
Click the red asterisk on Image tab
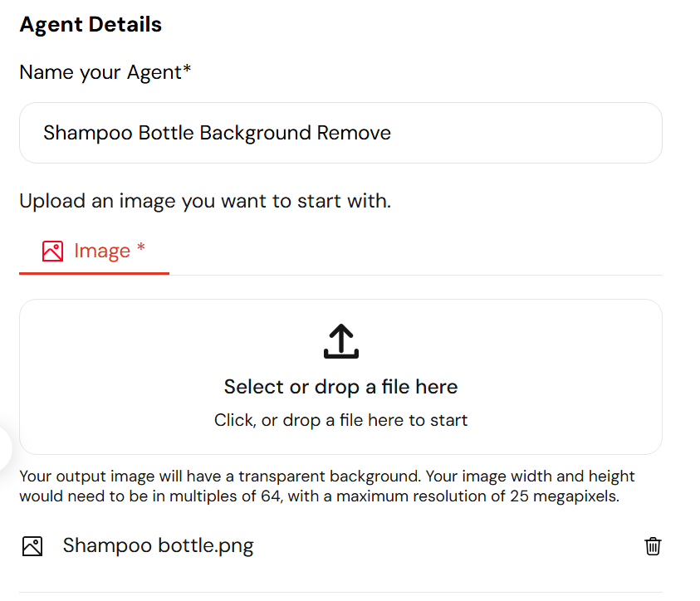(x=141, y=247)
